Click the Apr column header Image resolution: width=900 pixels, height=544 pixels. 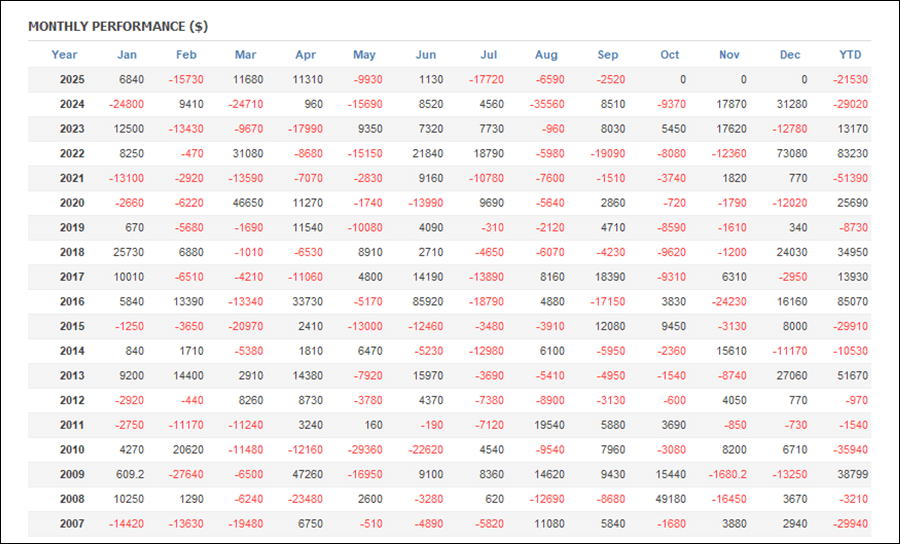tap(305, 55)
